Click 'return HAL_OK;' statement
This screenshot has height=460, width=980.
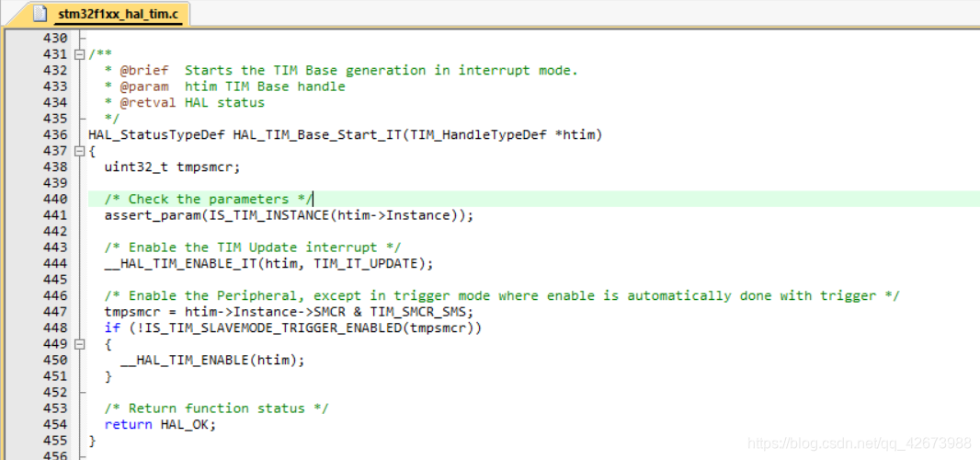click(160, 424)
